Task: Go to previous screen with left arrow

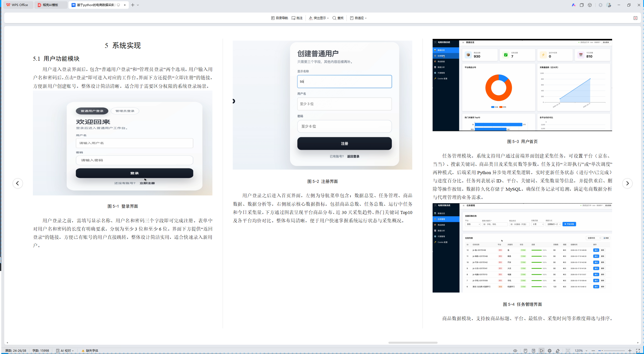Action: click(x=18, y=183)
